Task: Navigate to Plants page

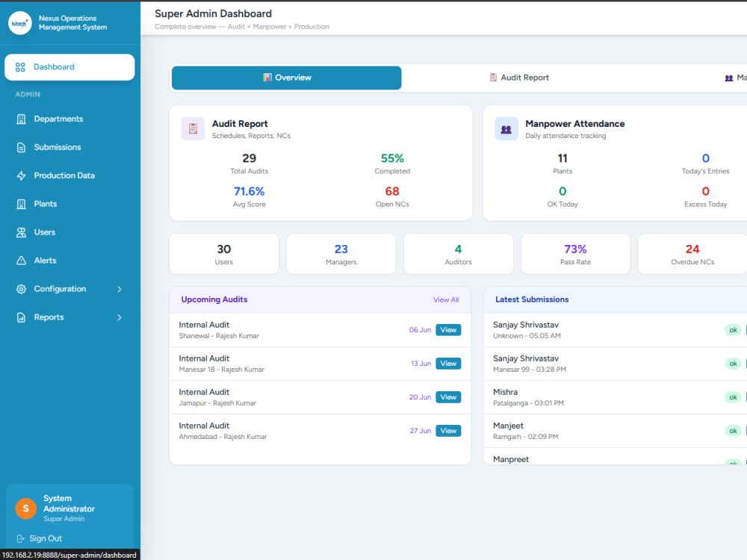Action: pyautogui.click(x=69, y=205)
